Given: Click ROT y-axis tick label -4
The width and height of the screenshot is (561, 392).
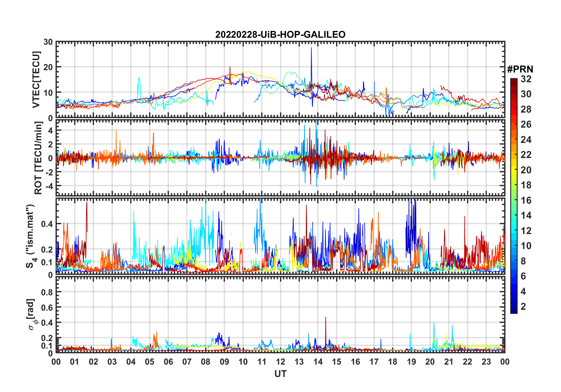Looking at the screenshot, I should [x=49, y=186].
